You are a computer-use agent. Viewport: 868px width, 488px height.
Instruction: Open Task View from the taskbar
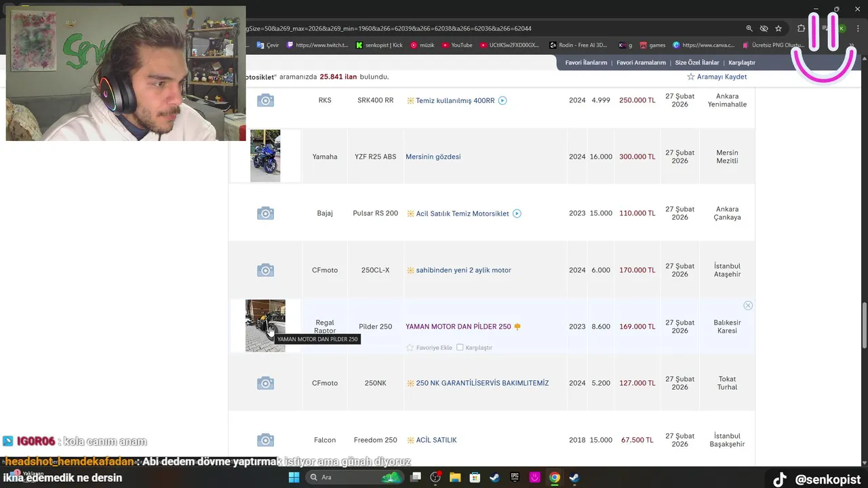[x=416, y=477]
